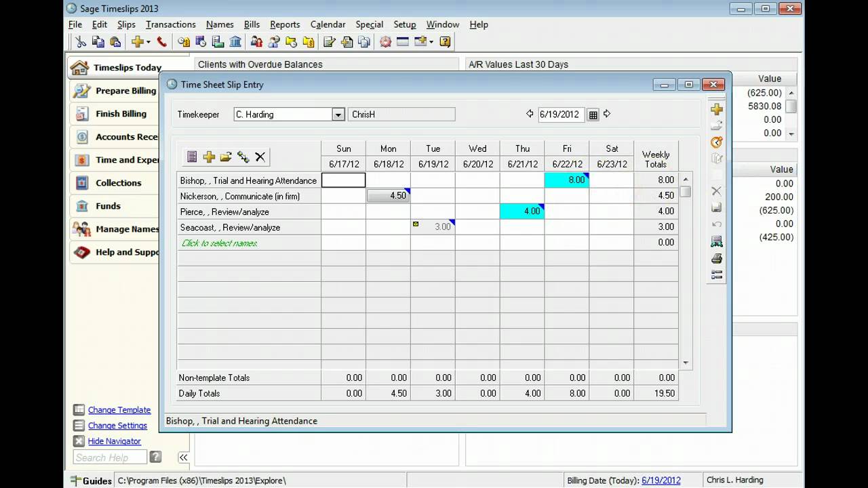Click the orange stopwatch timer icon
This screenshot has height=488, width=868.
716,142
